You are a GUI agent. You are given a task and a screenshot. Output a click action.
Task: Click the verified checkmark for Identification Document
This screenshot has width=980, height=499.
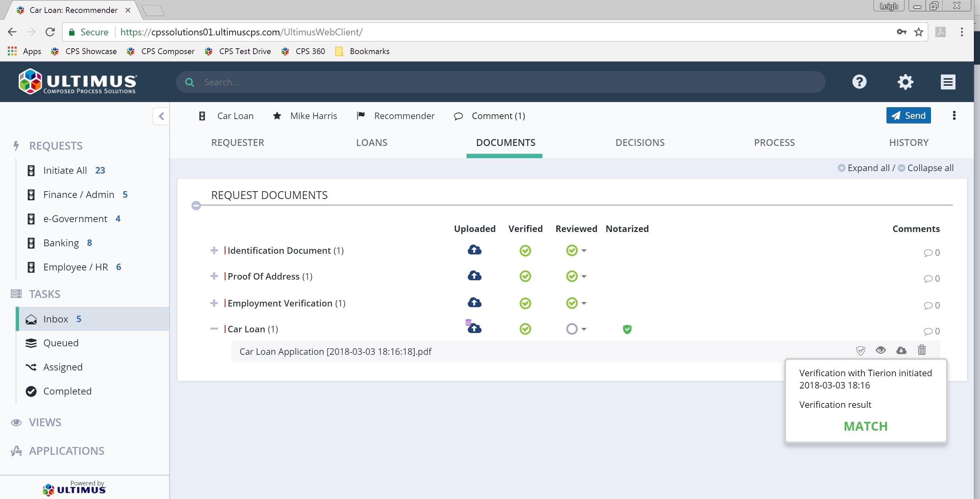click(525, 250)
